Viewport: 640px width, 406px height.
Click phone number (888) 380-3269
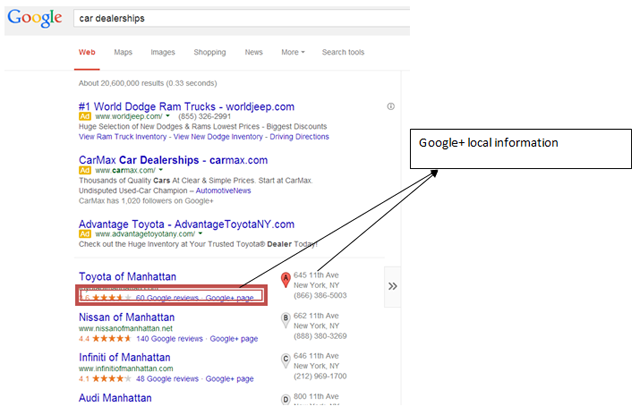[320, 336]
